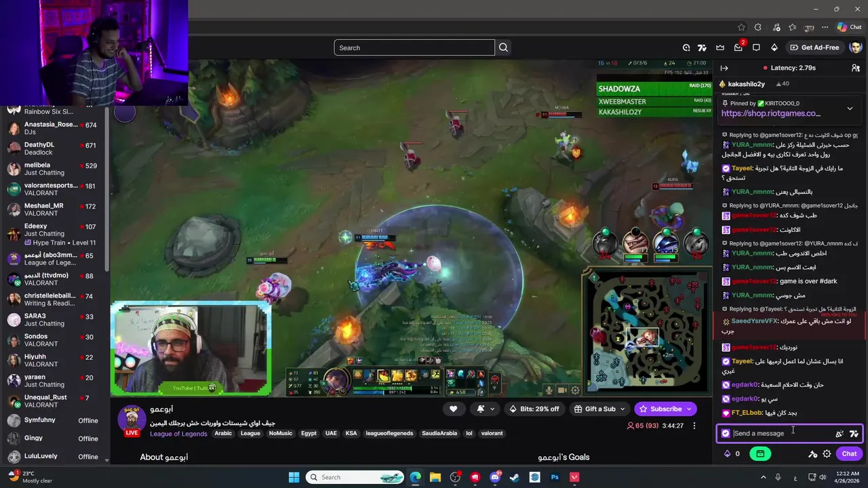Open browser favorites list icon

792,27
